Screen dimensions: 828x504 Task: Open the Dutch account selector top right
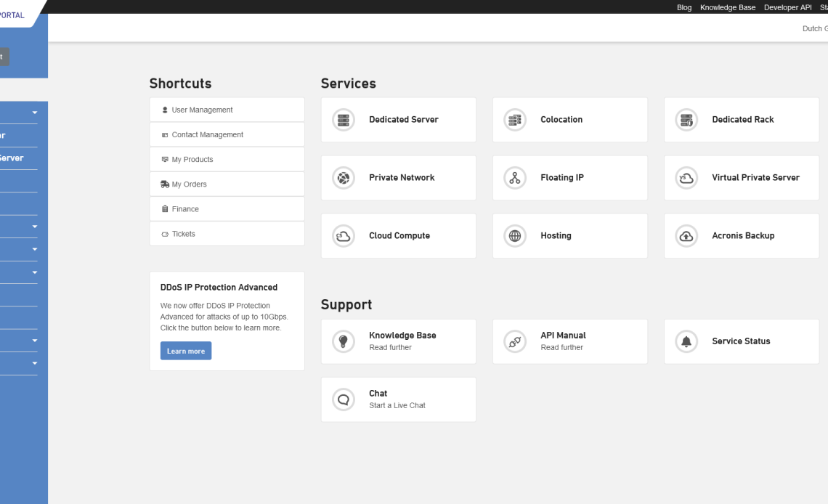815,28
